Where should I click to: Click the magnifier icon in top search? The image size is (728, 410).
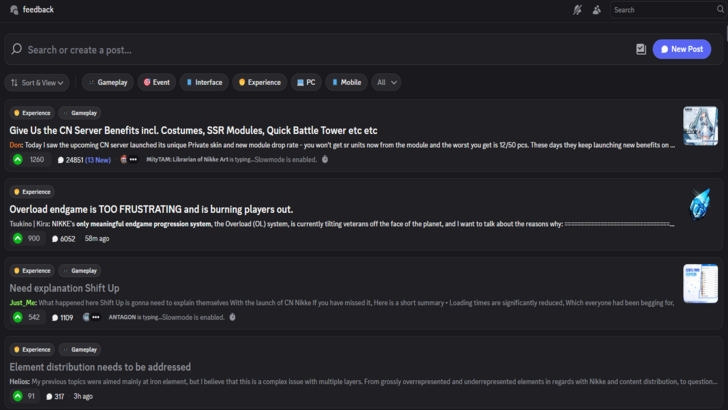tap(720, 9)
